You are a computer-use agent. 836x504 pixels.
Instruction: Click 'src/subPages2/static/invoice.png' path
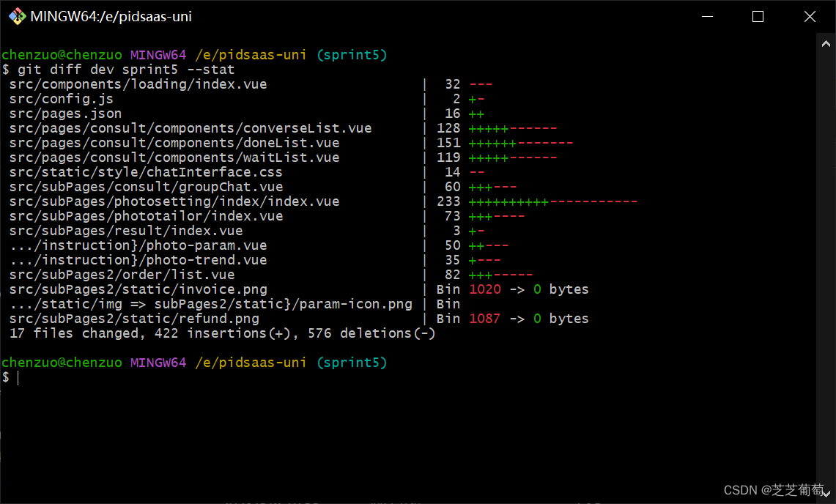pos(138,289)
